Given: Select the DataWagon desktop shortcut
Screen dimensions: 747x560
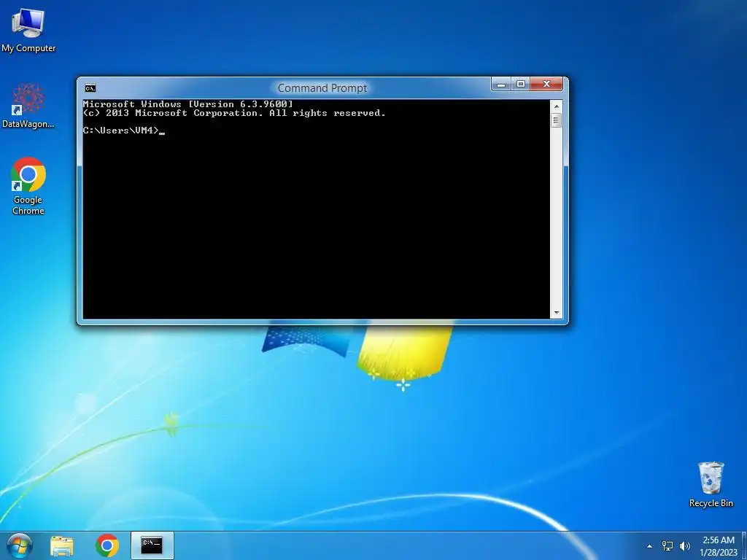Looking at the screenshot, I should (x=28, y=106).
